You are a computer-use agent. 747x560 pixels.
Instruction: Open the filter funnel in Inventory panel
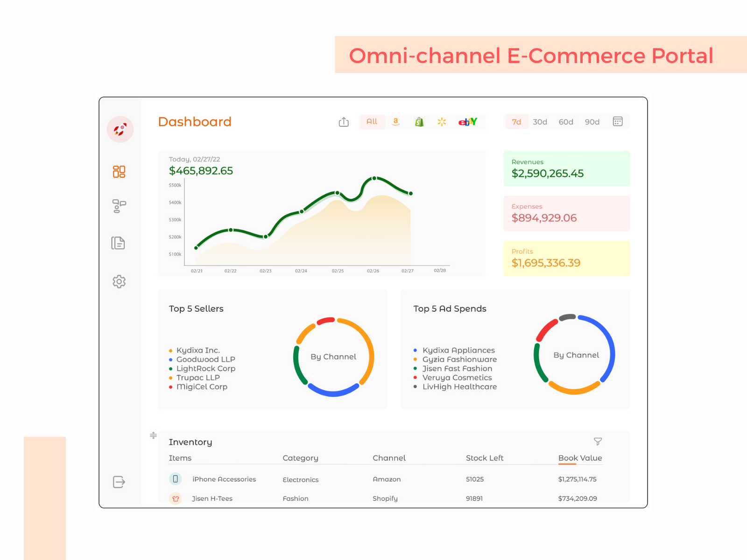tap(598, 441)
